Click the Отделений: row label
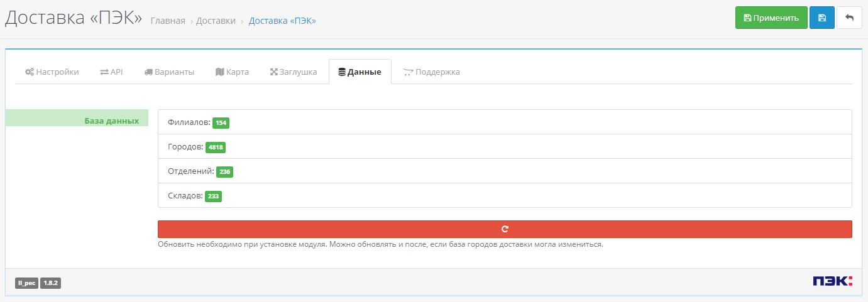 pos(191,171)
